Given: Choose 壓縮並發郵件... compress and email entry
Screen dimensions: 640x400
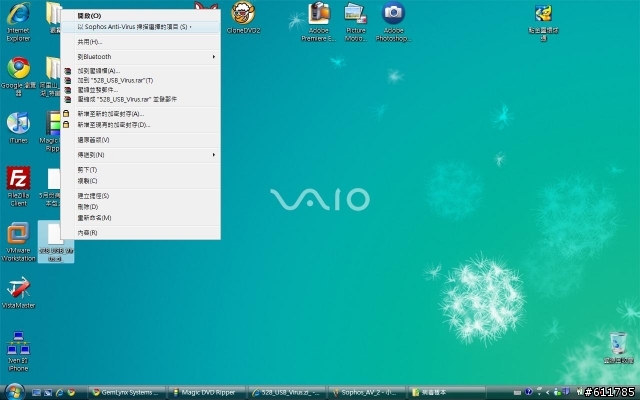Looking at the screenshot, I should coord(140,90).
